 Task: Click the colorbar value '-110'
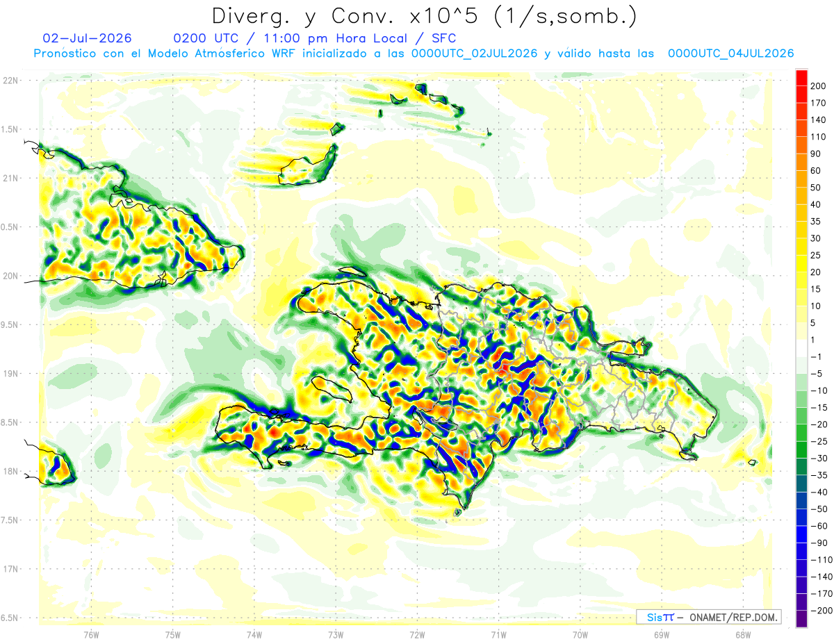pyautogui.click(x=822, y=560)
